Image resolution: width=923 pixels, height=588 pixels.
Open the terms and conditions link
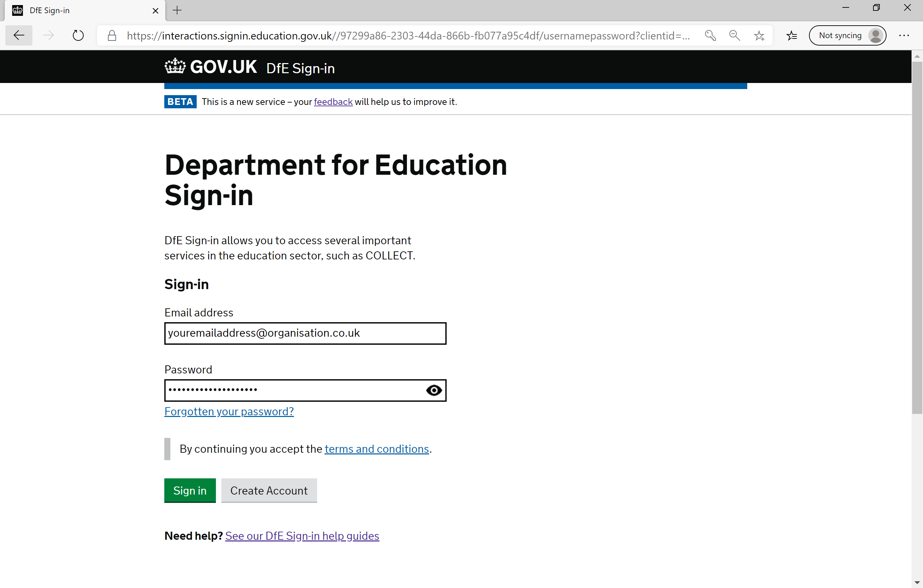click(376, 449)
